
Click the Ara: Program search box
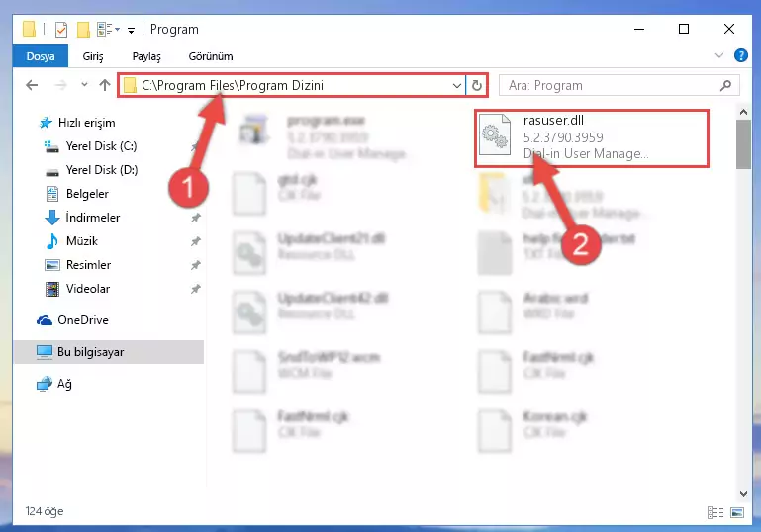[x=618, y=86]
